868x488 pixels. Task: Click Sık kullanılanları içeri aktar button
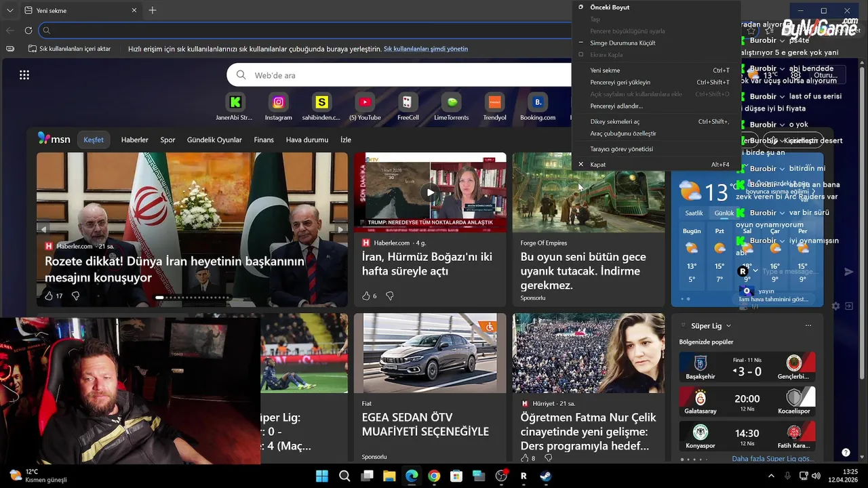point(69,49)
